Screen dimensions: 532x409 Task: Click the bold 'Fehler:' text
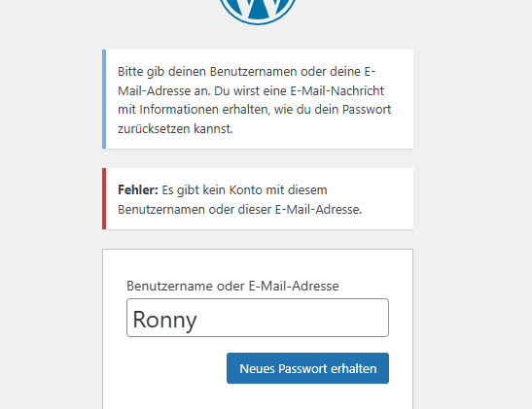pyautogui.click(x=138, y=190)
